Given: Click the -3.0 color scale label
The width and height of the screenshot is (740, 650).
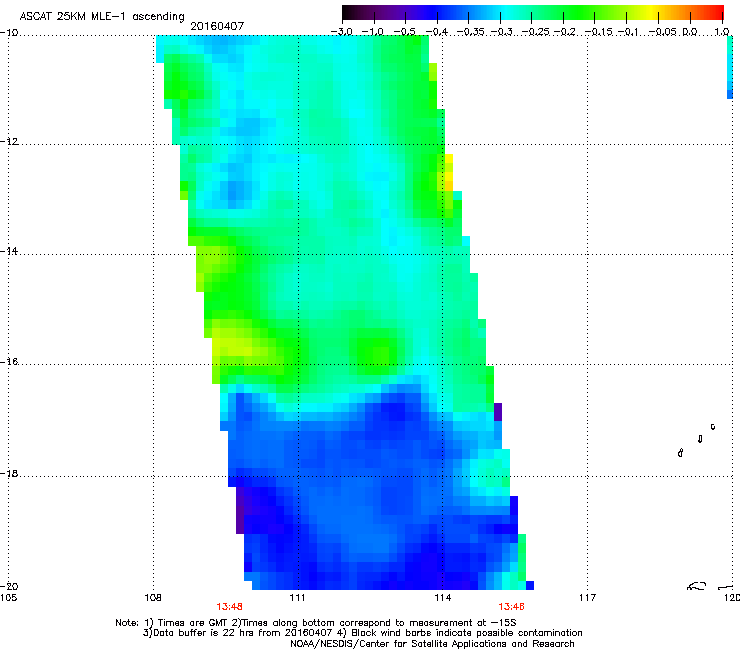Looking at the screenshot, I should (x=341, y=32).
